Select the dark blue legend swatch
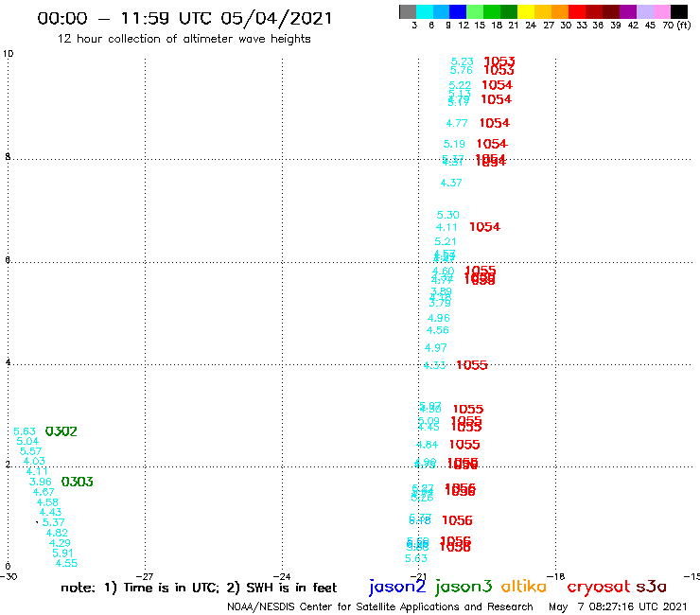The width and height of the screenshot is (700, 615). coord(458,11)
